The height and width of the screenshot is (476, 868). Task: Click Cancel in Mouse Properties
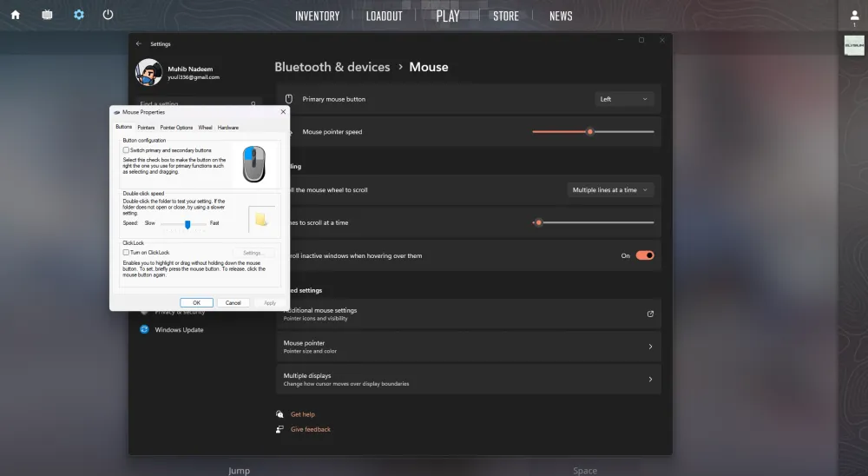[x=233, y=302]
